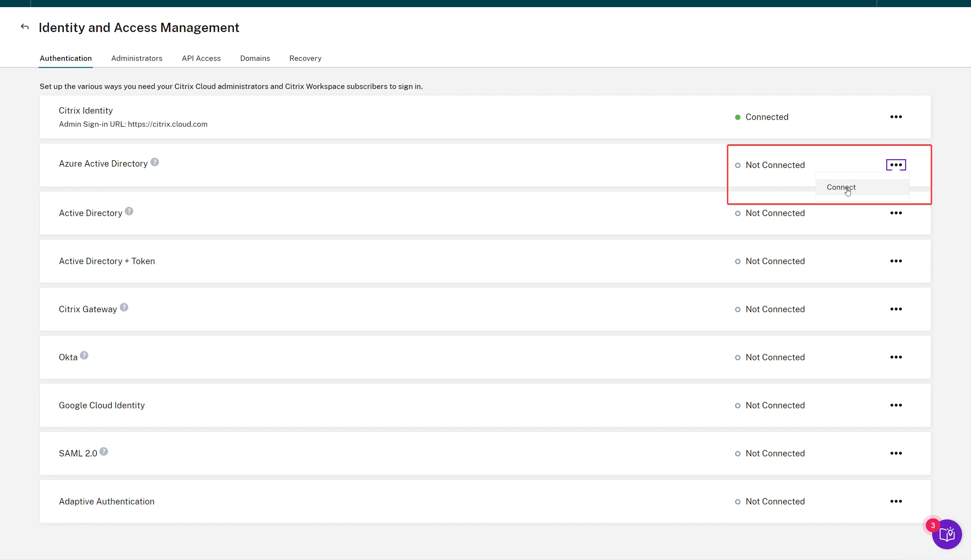Click the SAML 2.0 options icon

(x=896, y=453)
